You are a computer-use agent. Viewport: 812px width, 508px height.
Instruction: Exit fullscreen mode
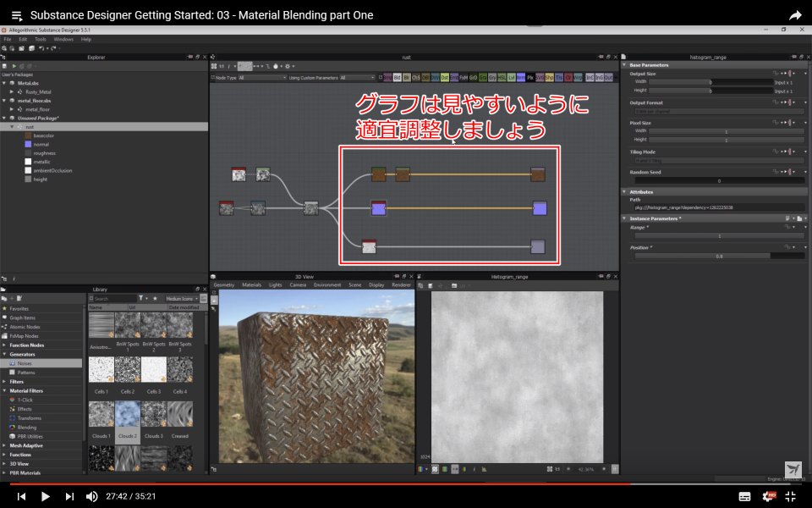791,497
